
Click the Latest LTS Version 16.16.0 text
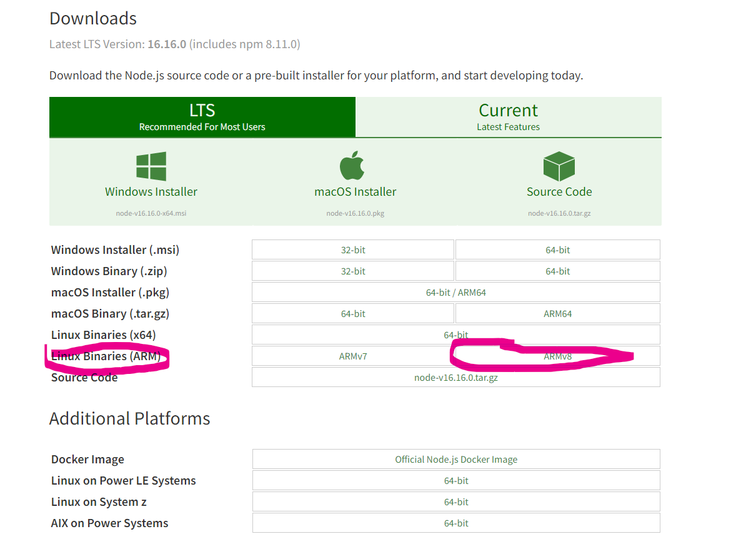coord(175,44)
